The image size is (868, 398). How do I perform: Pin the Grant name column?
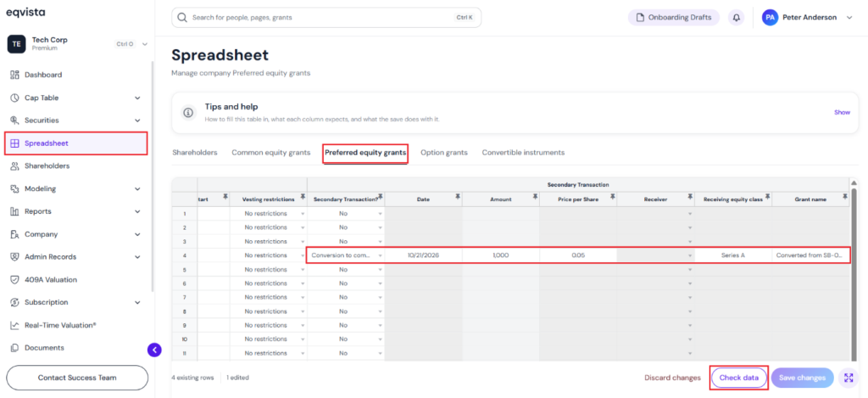845,196
